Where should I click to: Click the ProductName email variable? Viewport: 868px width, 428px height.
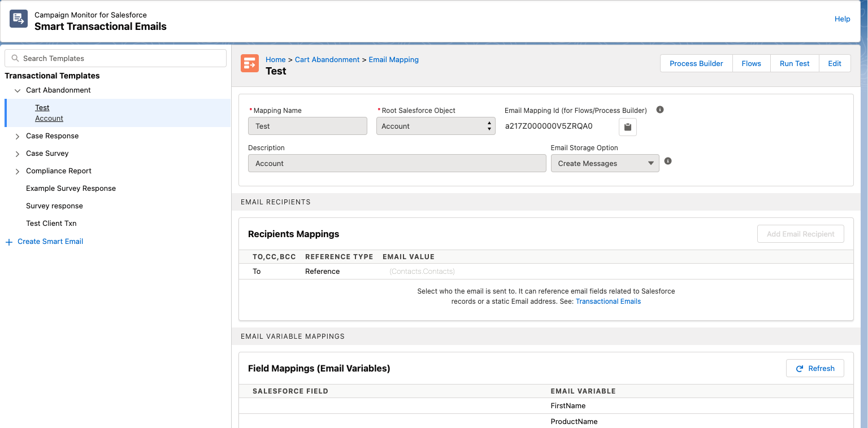(574, 421)
